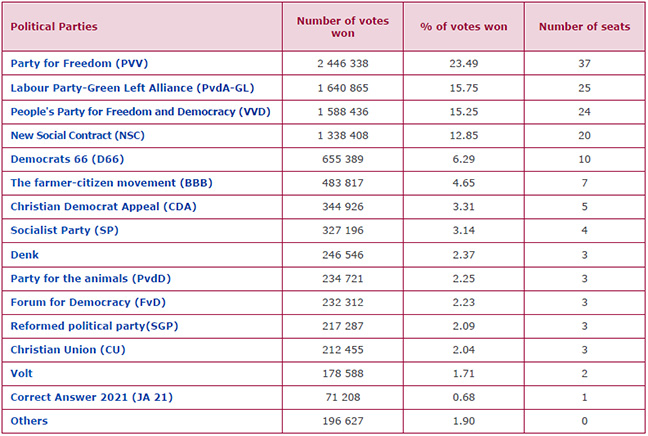Click the Number of seats column header

point(584,27)
